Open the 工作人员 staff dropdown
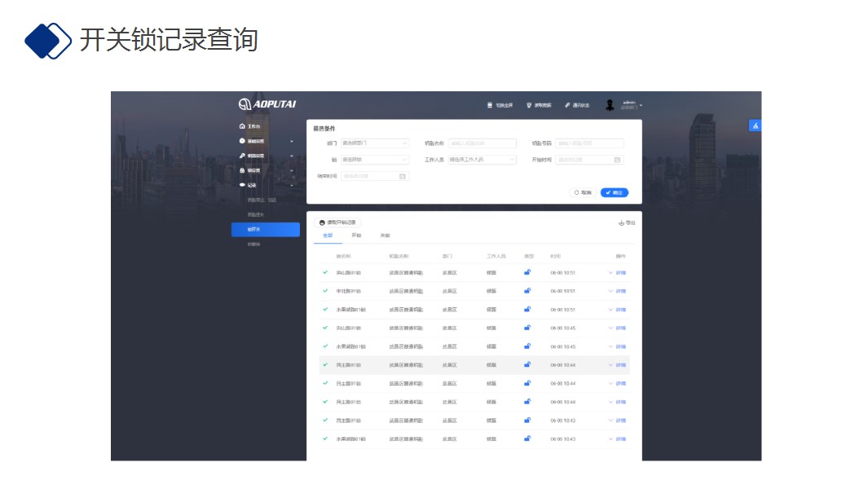 pos(482,160)
